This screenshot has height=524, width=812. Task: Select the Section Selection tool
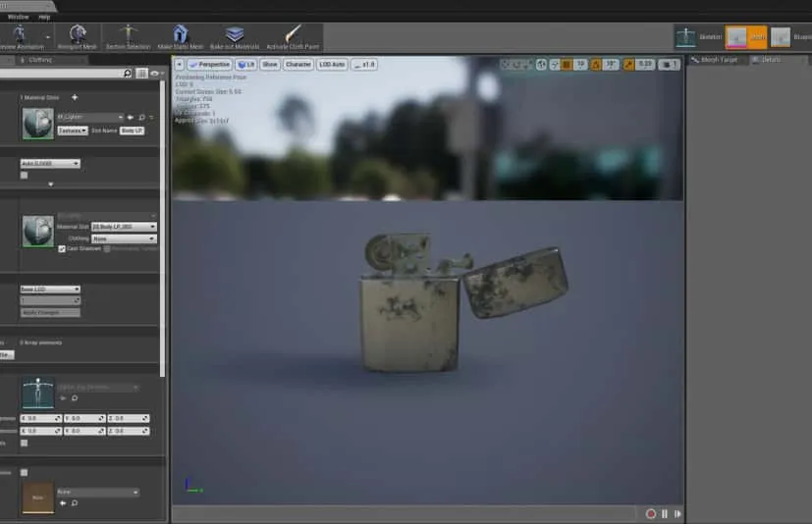click(129, 37)
